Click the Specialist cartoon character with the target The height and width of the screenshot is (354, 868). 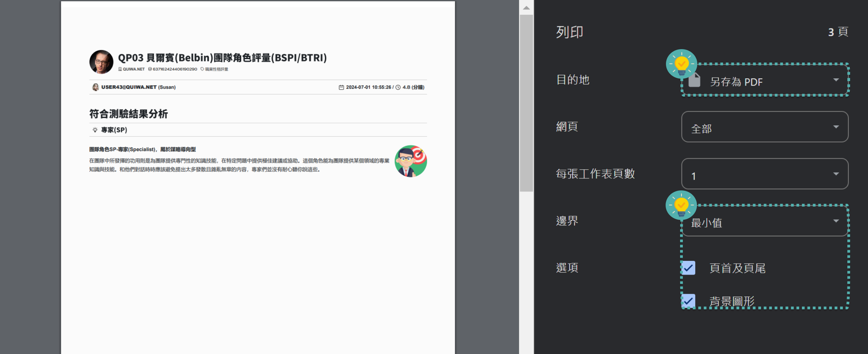point(411,161)
